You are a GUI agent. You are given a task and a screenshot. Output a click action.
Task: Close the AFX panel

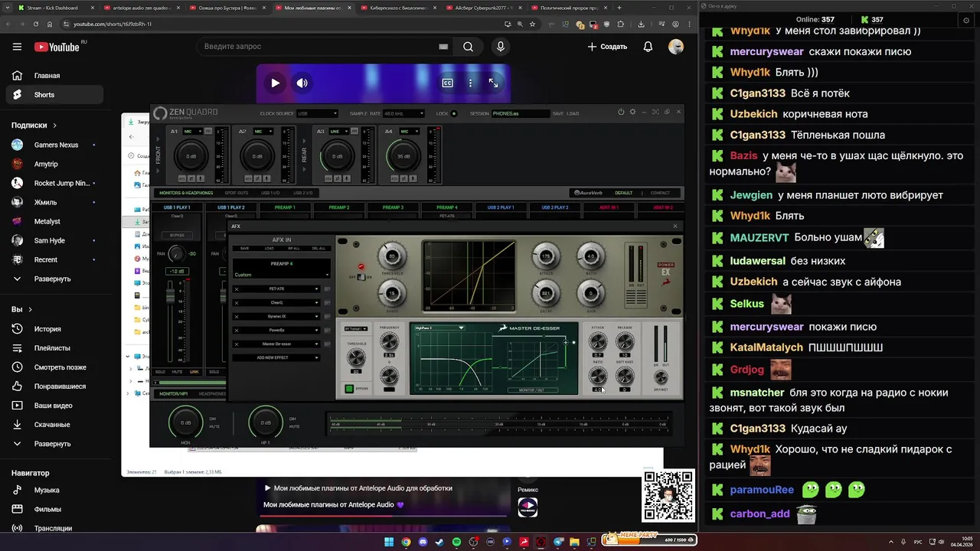(675, 226)
